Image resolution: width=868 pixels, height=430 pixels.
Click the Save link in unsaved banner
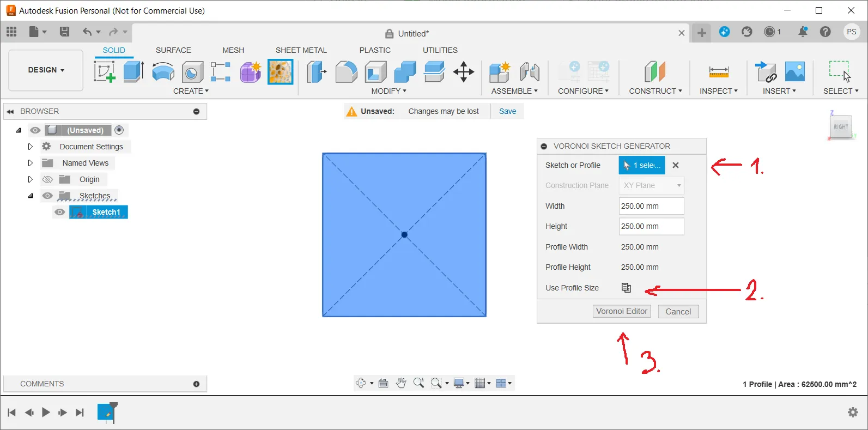click(507, 111)
